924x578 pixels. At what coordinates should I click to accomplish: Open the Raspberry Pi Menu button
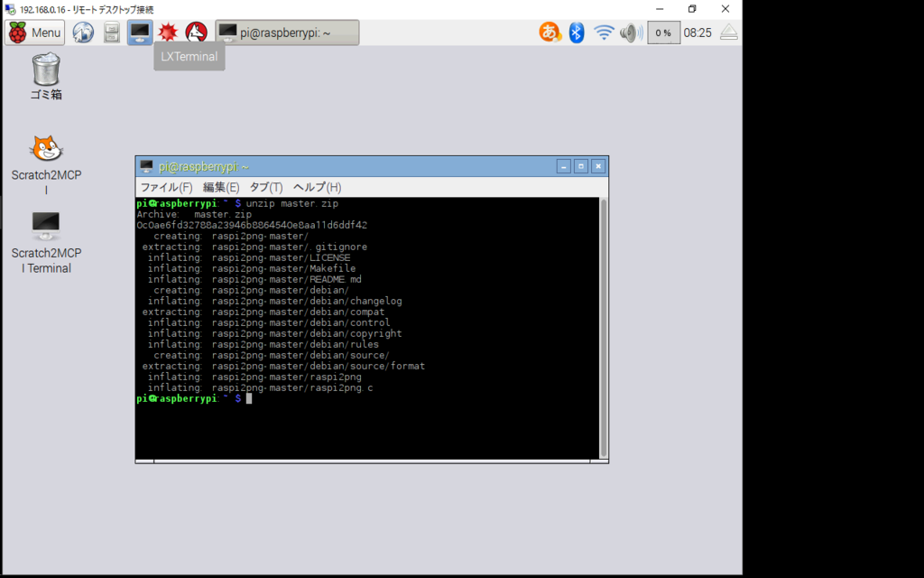click(x=35, y=33)
